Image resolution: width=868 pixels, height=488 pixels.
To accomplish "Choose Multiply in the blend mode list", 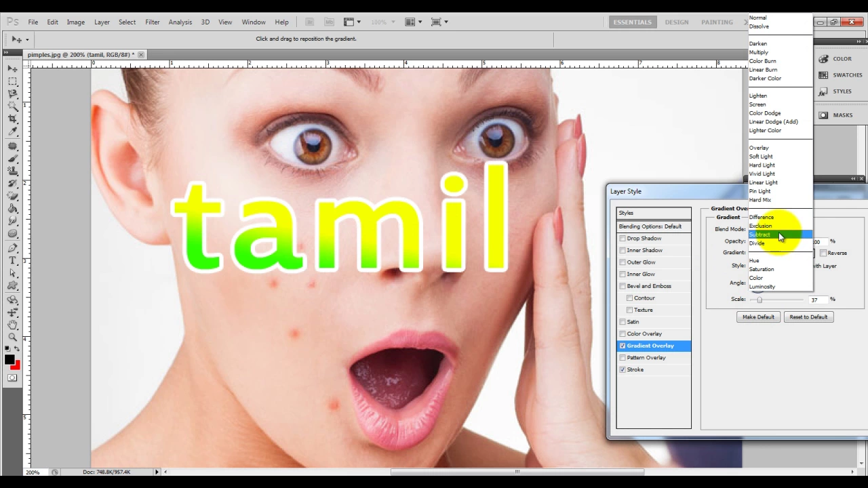I will pyautogui.click(x=780, y=52).
